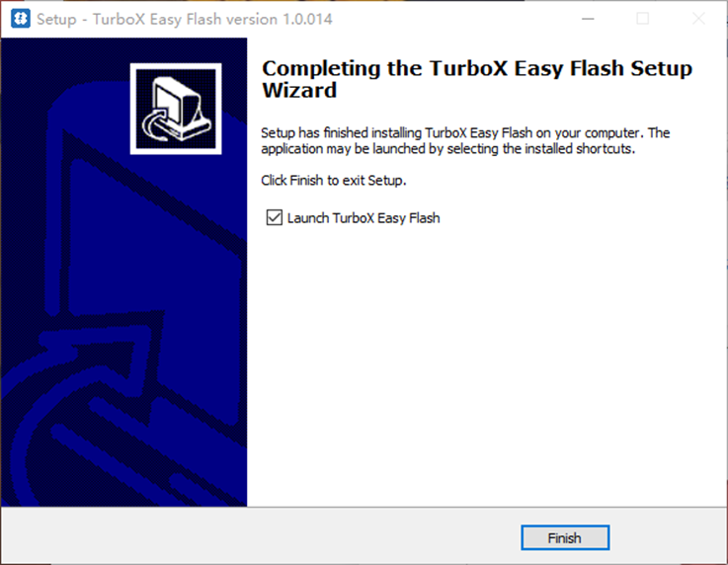Toggle the checkmark box beside Launch option
Screen dimensions: 728x565
pos(274,217)
